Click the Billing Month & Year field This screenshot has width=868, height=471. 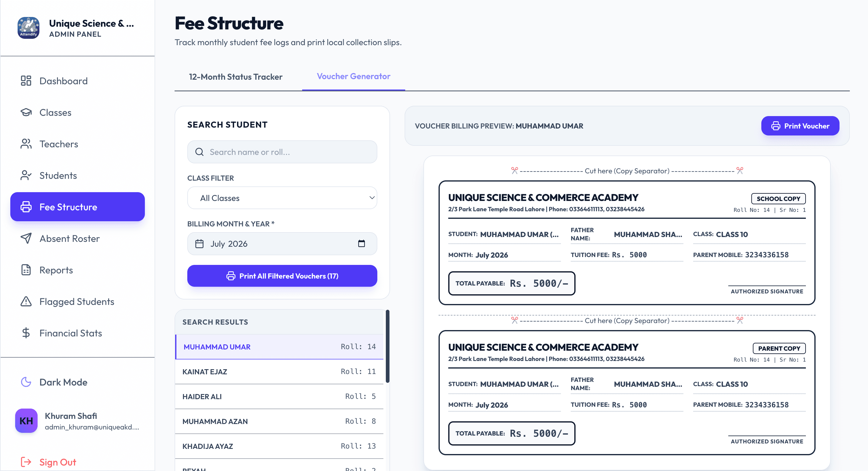[x=282, y=244]
